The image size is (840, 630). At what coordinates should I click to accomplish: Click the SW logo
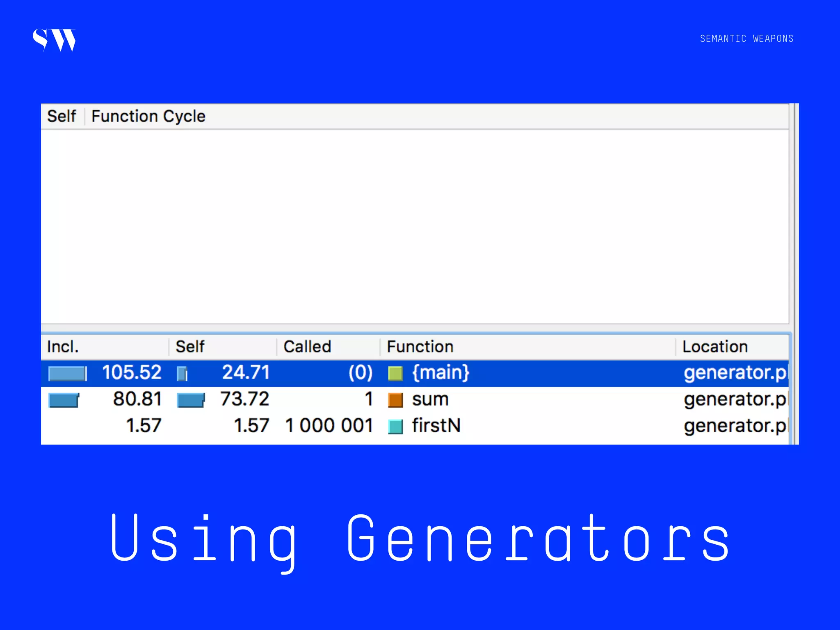click(54, 40)
